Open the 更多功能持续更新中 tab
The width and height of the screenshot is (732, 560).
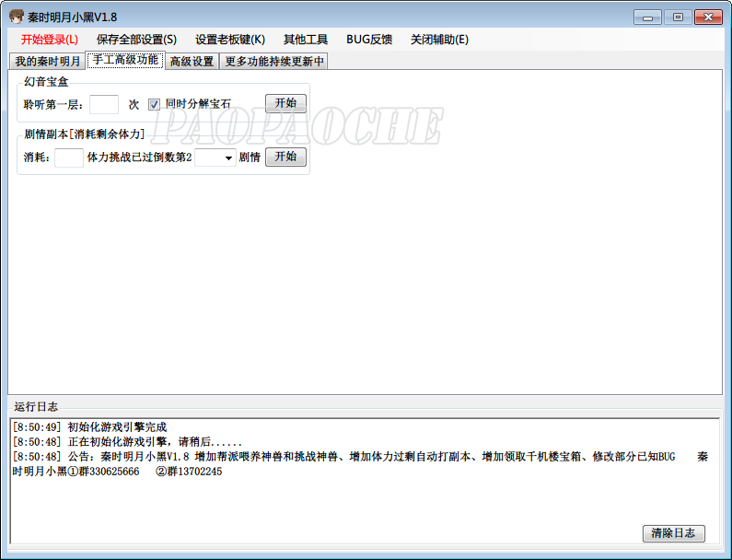point(274,61)
